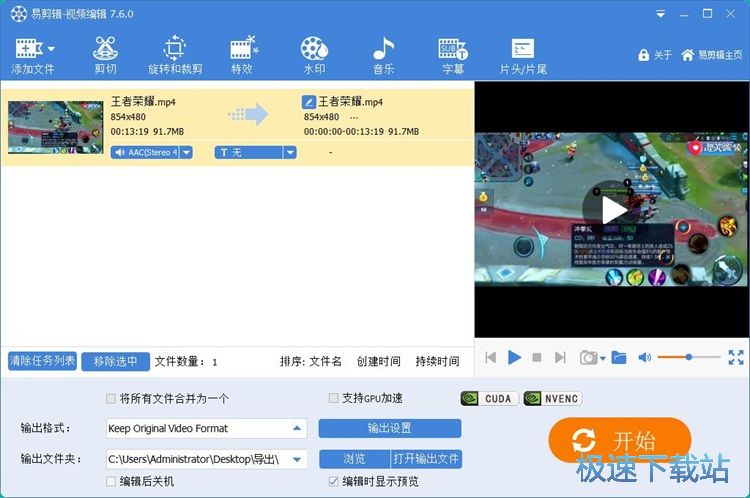Click 打开输出文件 button
Screen dimensions: 750x498
426,459
